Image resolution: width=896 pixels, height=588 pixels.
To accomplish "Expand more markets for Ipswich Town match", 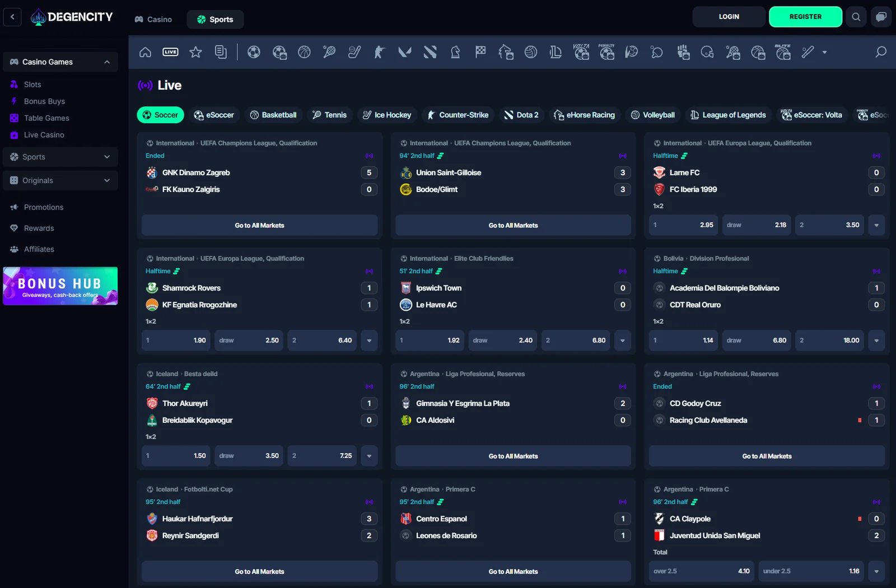I will (623, 340).
